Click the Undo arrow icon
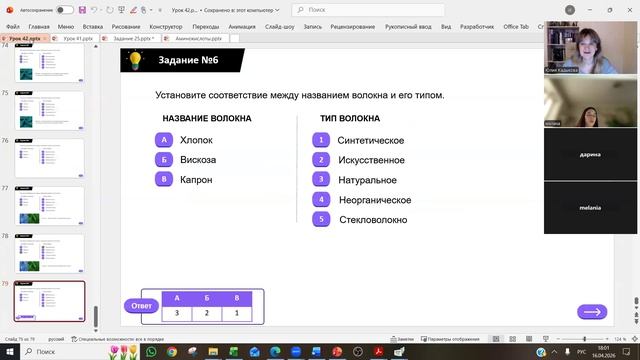 [x=94, y=10]
